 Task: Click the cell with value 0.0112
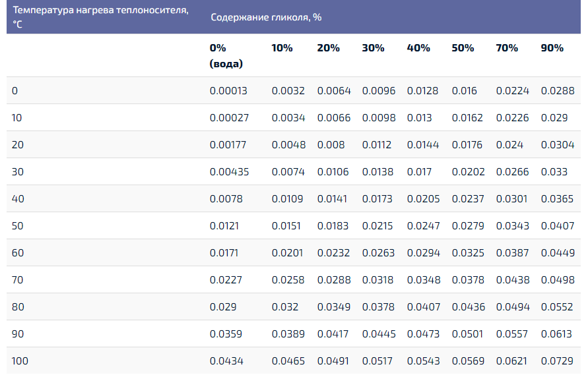[x=377, y=145]
